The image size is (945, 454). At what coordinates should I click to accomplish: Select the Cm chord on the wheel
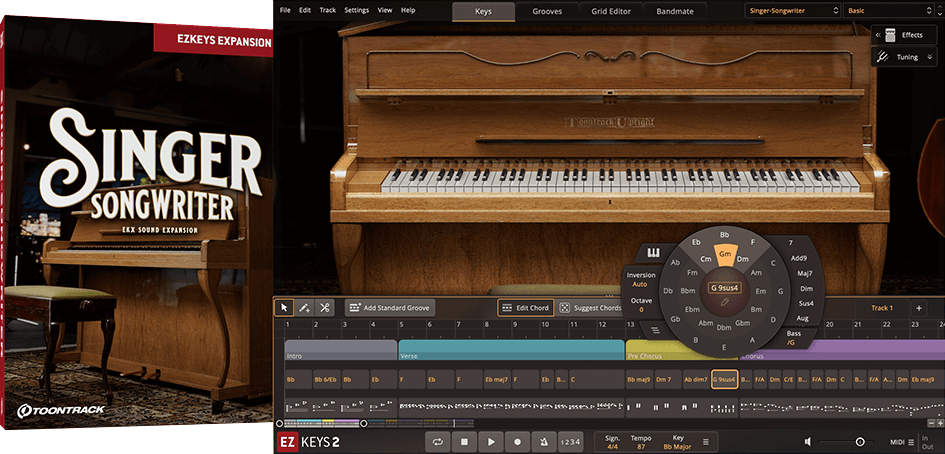tap(706, 259)
